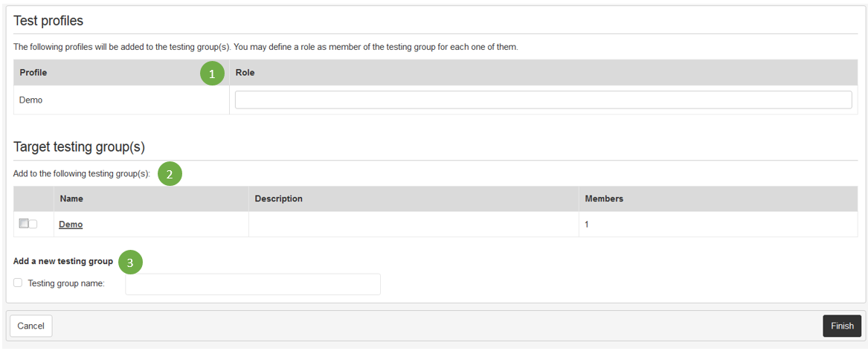Click the Description column header
Viewport: 868px width, 351px height.
[x=278, y=199]
